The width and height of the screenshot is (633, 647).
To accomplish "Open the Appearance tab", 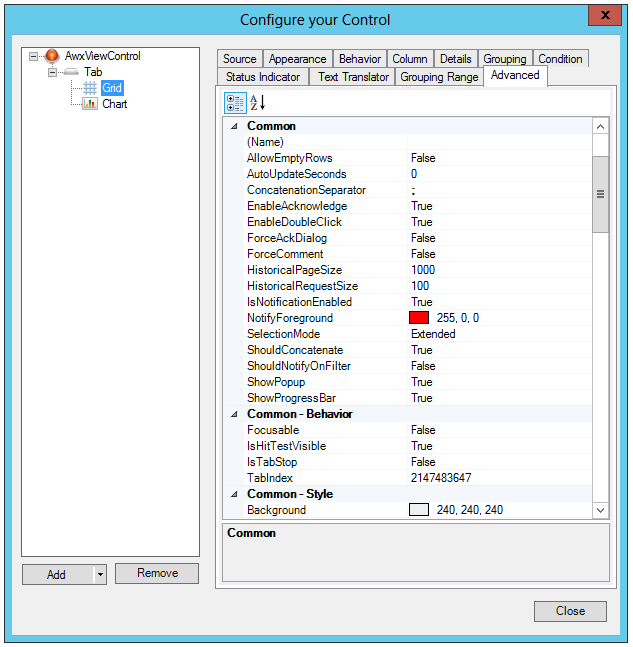I will pos(297,59).
